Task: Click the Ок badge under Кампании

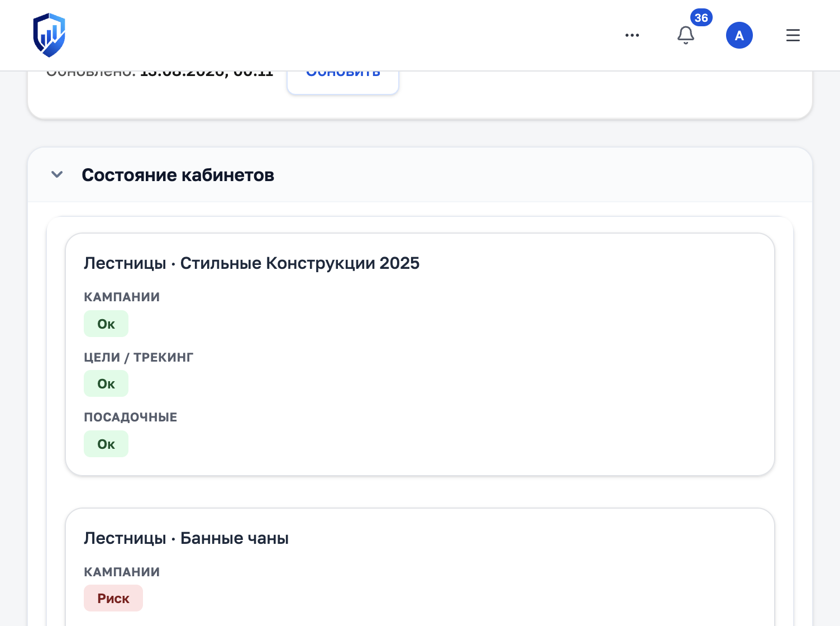Action: pyautogui.click(x=106, y=324)
